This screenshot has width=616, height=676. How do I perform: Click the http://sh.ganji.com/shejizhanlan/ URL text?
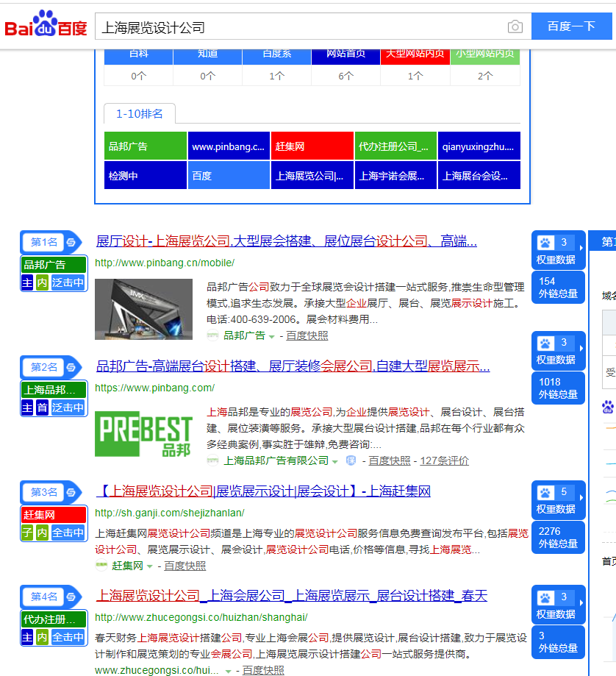(170, 513)
